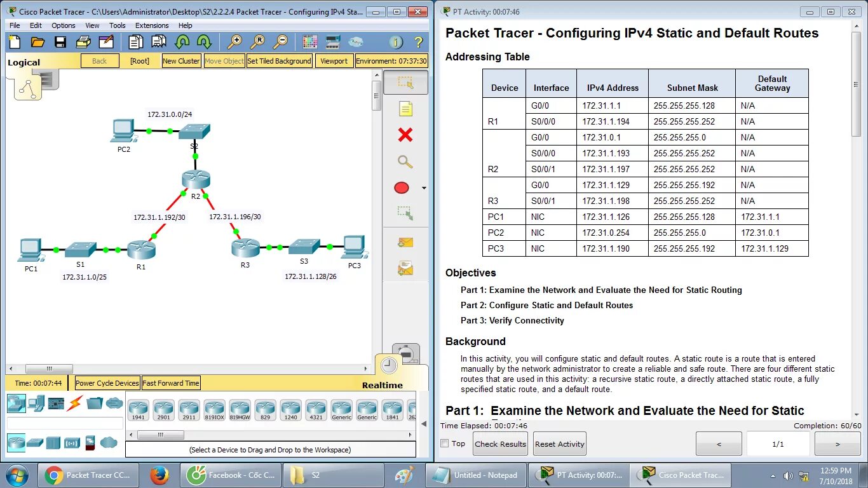Image resolution: width=868 pixels, height=488 pixels.
Task: Go to the next instruction page arrow
Action: [x=837, y=444]
